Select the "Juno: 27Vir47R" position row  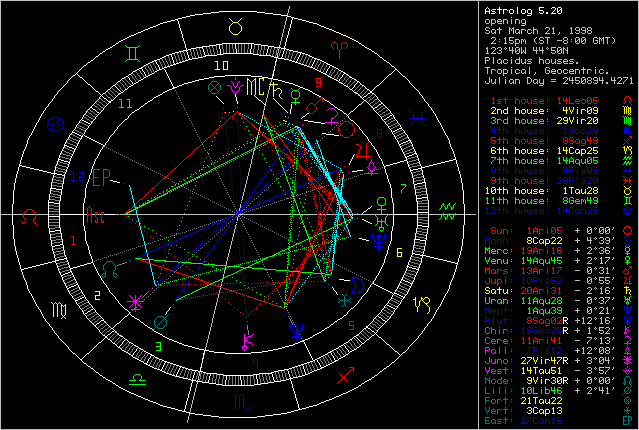(559, 361)
